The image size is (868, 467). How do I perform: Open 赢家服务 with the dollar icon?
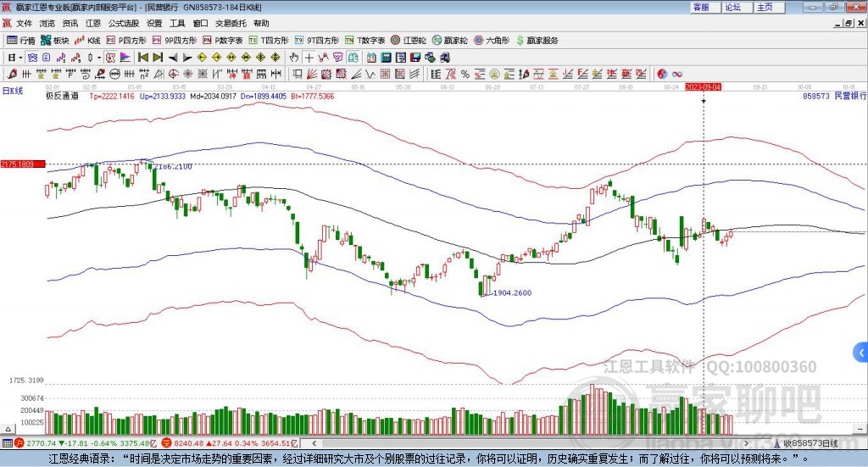(537, 41)
